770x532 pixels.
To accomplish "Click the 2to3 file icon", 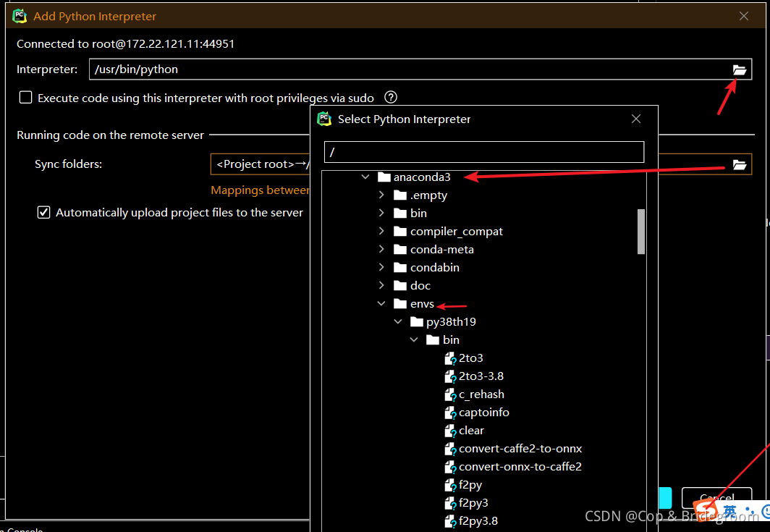I will point(450,358).
